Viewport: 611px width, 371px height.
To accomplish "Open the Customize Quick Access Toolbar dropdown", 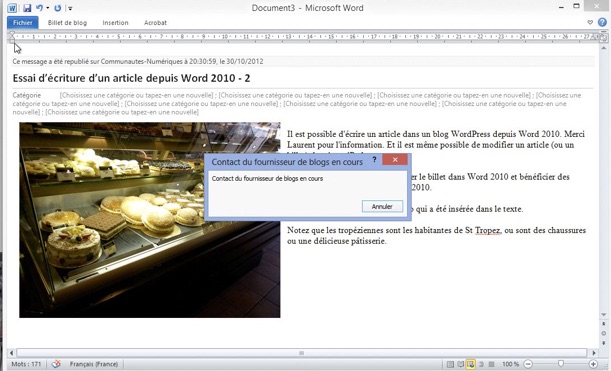I will 70,8.
